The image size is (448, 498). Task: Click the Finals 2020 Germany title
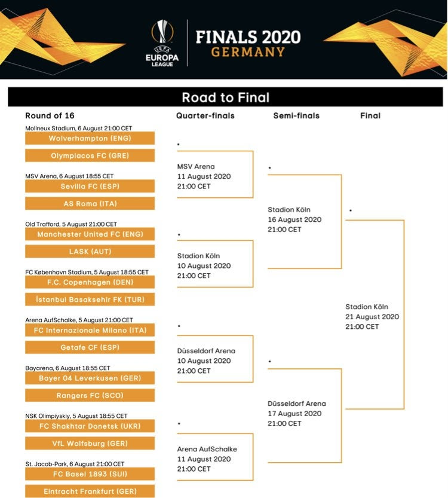click(x=248, y=43)
